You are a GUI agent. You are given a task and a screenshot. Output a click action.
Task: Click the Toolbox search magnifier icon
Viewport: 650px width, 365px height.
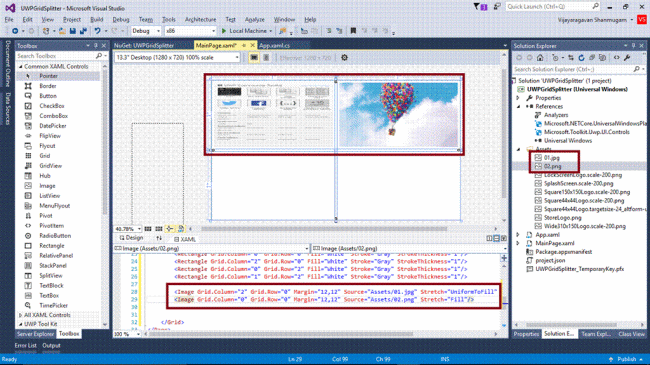click(x=99, y=56)
